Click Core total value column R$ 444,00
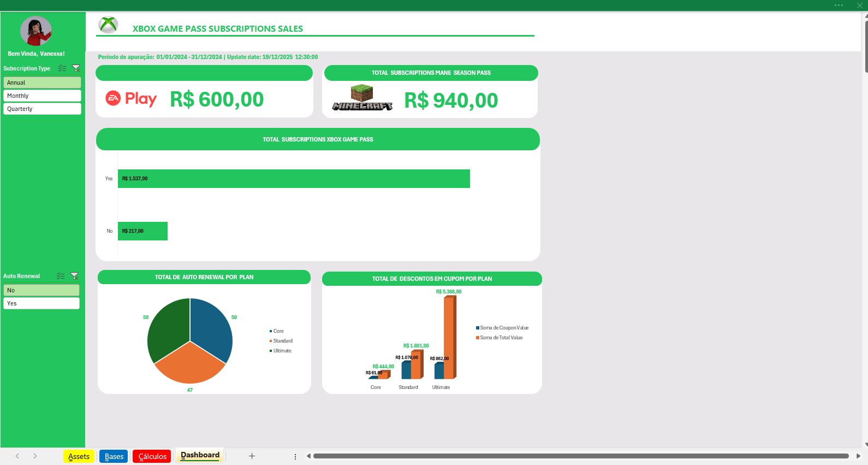Screen dimensions: 868x465 [x=384, y=375]
